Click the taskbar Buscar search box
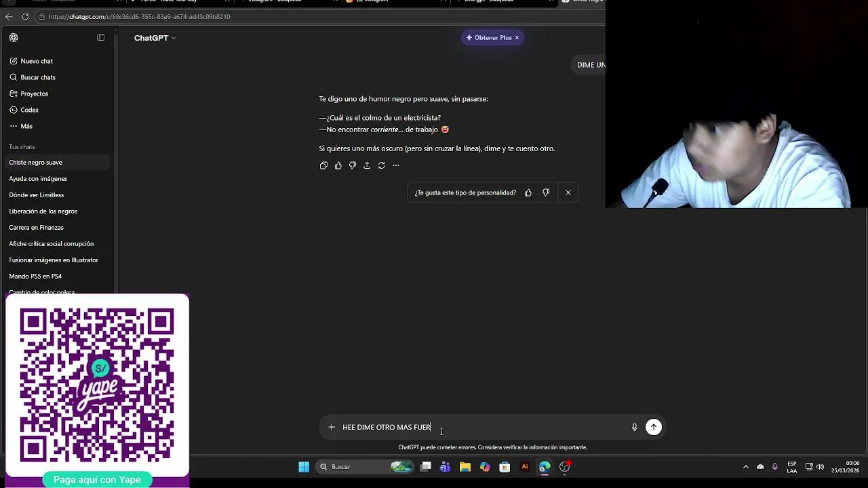 pos(365,466)
